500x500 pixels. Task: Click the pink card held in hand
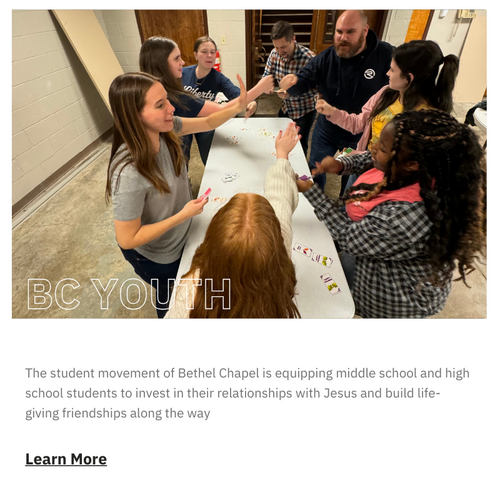[x=205, y=193]
